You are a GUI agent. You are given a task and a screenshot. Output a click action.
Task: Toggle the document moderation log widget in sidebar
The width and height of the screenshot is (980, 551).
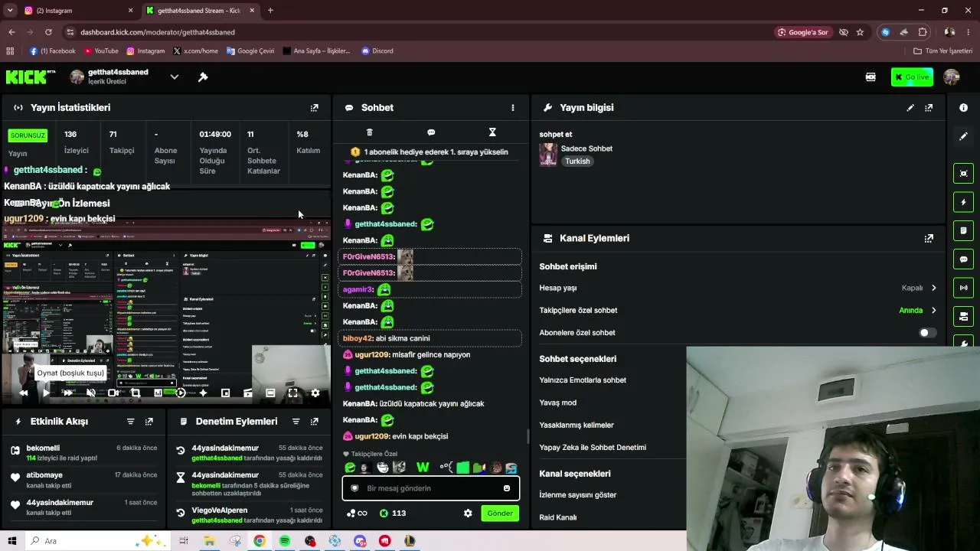(963, 230)
